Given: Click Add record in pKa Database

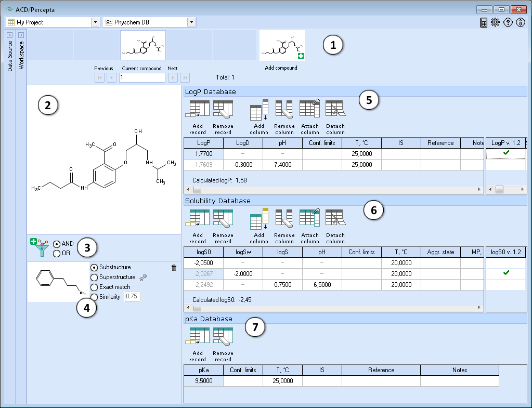Looking at the screenshot, I should (x=198, y=345).
